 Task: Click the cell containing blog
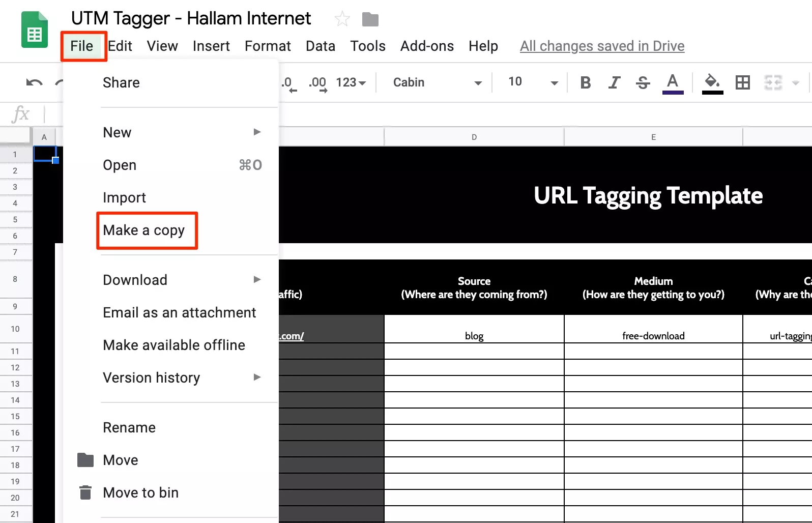tap(474, 329)
